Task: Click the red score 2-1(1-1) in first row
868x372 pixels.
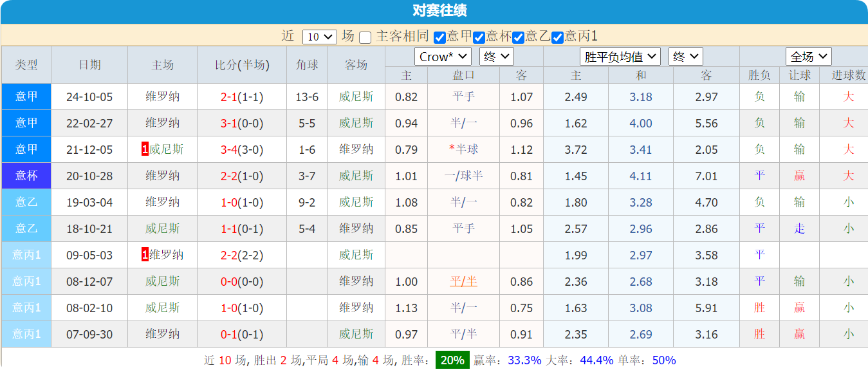Action: (x=241, y=97)
